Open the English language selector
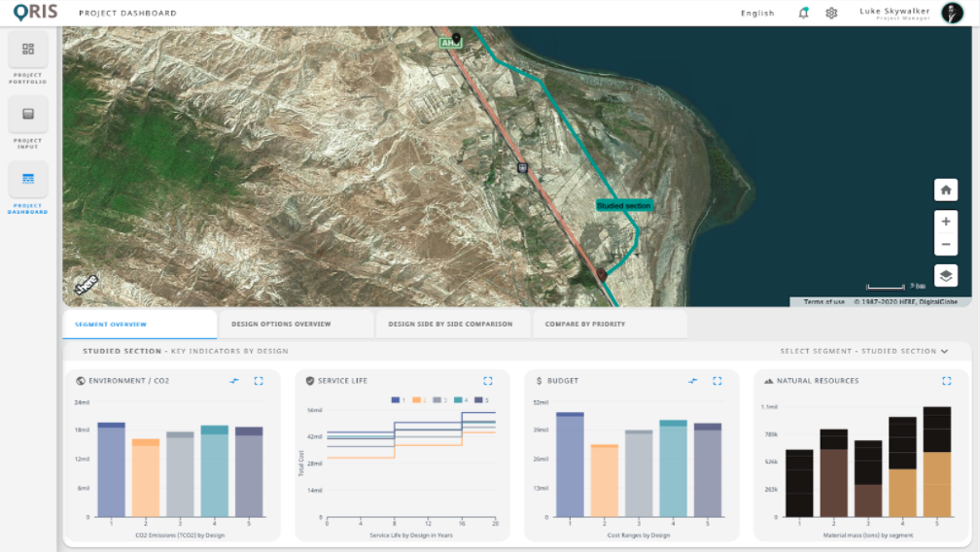The width and height of the screenshot is (980, 552). [x=757, y=14]
